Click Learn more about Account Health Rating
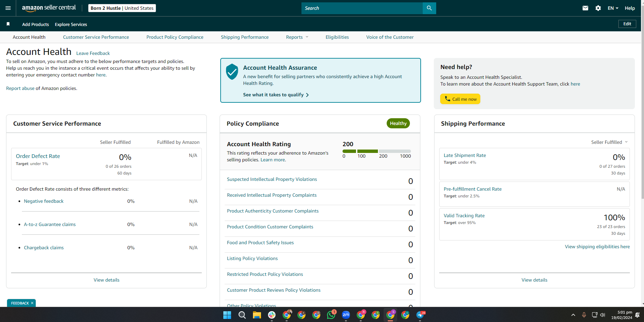The height and width of the screenshot is (322, 644). pos(273,160)
